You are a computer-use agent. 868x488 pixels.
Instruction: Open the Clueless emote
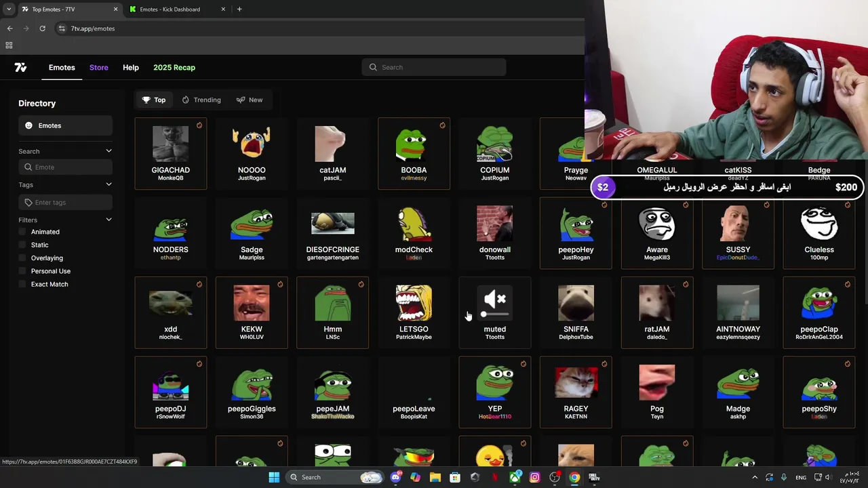(819, 233)
